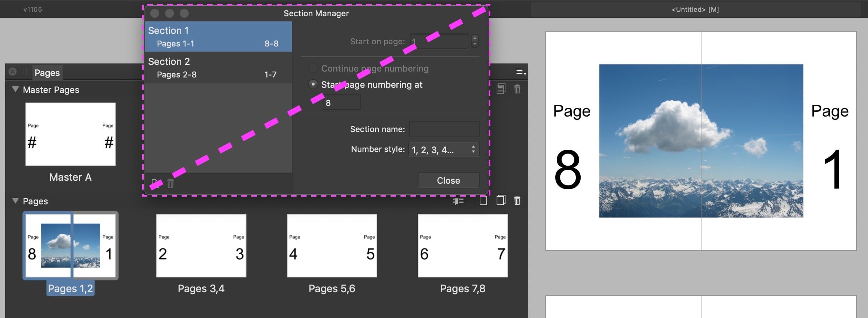Viewport: 868px width, 318px height.
Task: Select Start page numbering at radio button
Action: pos(313,84)
